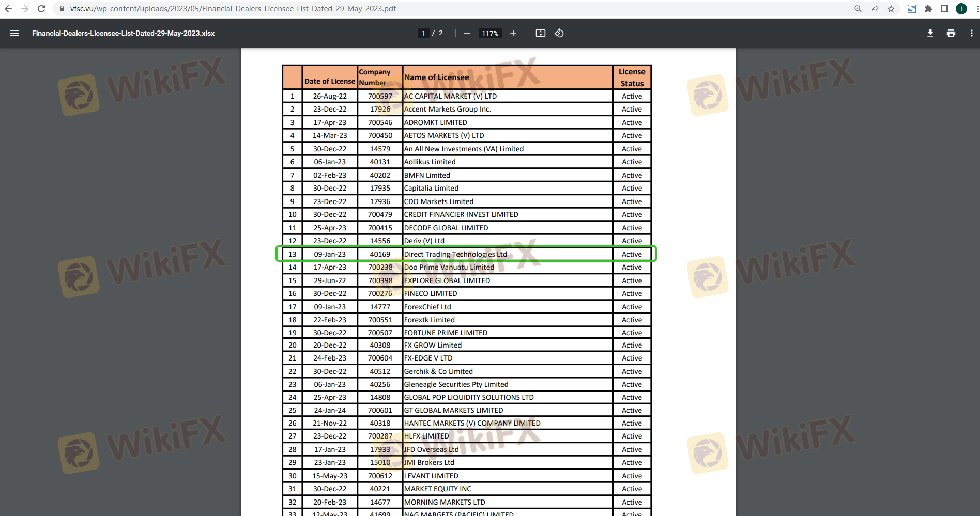Viewport: 980px width, 516px height.
Task: Reload the browser page
Action: tap(41, 9)
